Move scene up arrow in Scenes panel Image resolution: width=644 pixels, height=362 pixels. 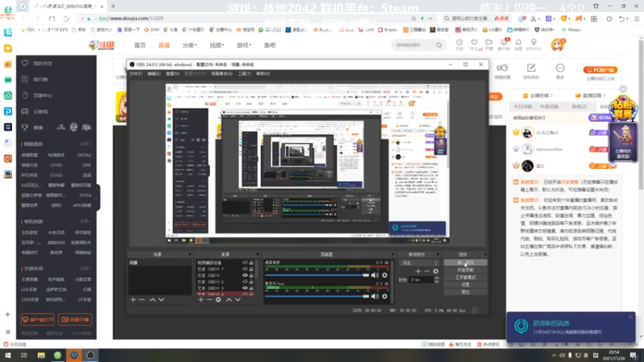(152, 300)
